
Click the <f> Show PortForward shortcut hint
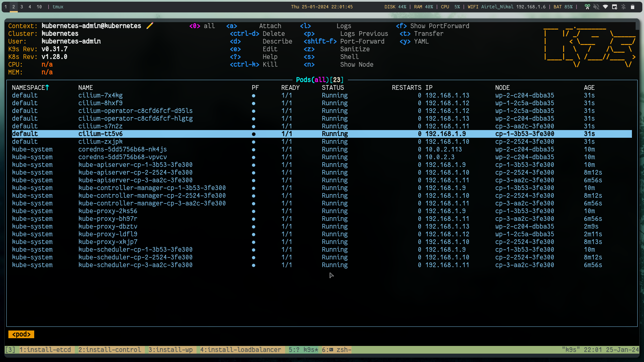pyautogui.click(x=433, y=26)
